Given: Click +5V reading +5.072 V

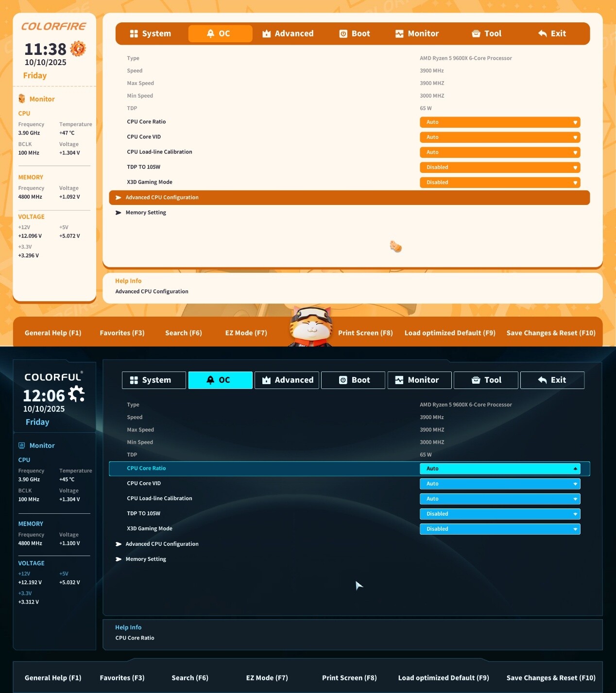Looking at the screenshot, I should click(69, 236).
